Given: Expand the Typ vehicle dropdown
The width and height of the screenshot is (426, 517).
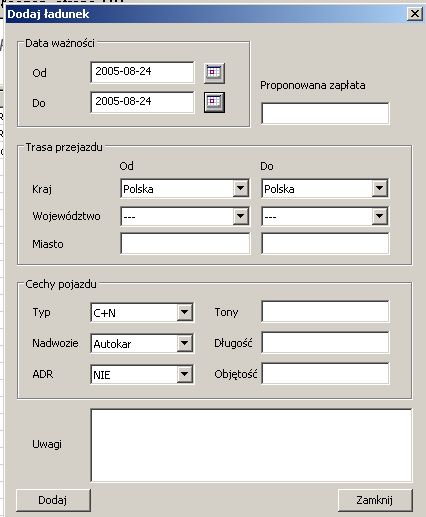Looking at the screenshot, I should coord(184,312).
